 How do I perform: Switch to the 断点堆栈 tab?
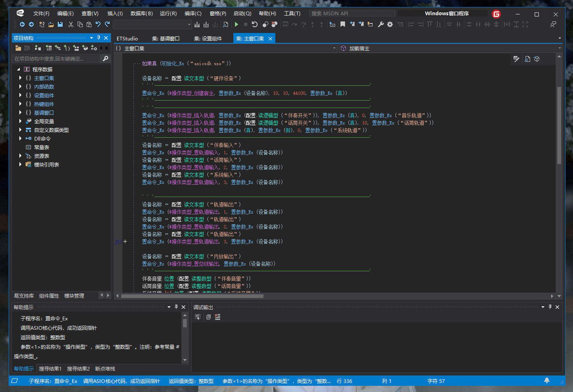[105, 369]
